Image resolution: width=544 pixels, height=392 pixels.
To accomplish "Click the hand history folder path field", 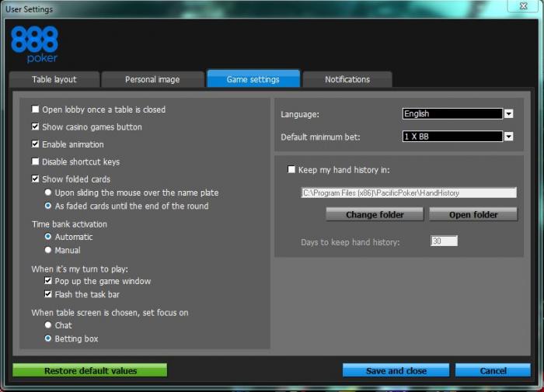I will point(409,193).
